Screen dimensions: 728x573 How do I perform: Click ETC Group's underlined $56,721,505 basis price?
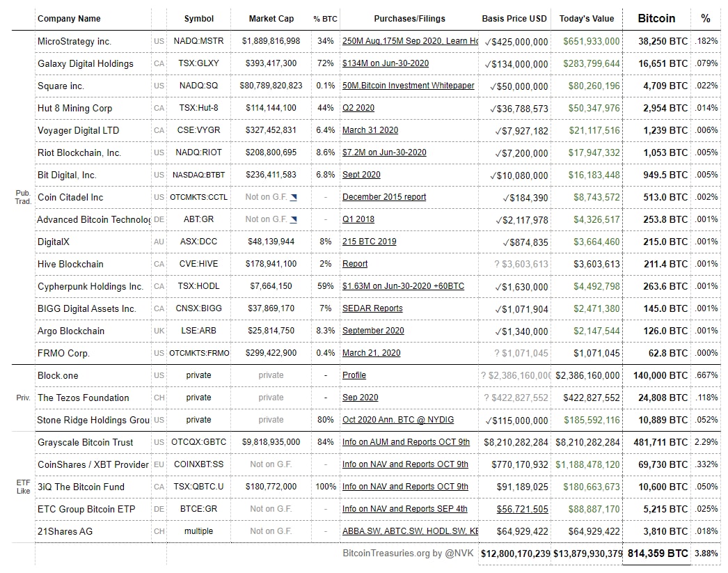522,510
